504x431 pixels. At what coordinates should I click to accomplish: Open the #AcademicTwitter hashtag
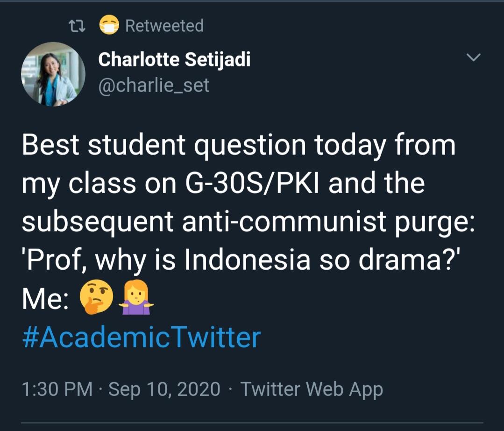tap(141, 338)
